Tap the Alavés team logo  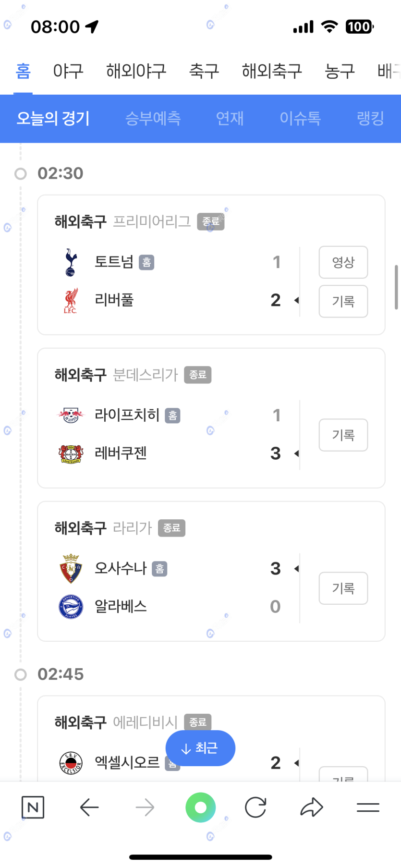71,607
